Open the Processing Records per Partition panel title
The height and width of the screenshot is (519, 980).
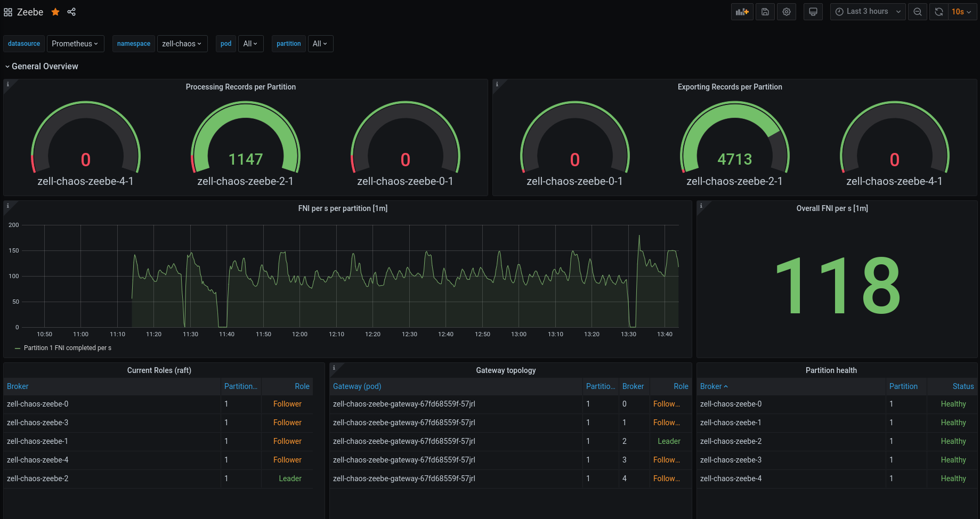pyautogui.click(x=241, y=87)
